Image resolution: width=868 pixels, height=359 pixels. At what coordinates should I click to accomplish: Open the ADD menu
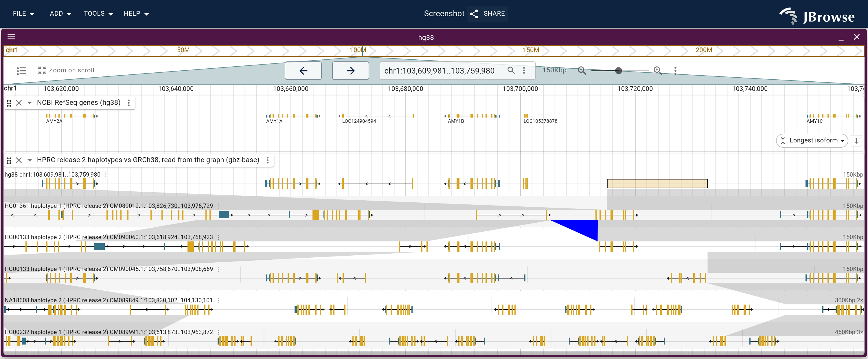[x=60, y=14]
